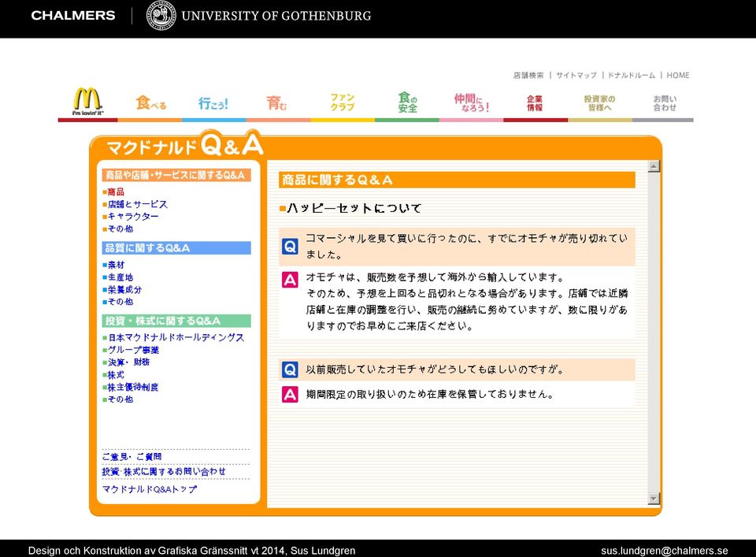Screen dimensions: 756x557
Task: Select 商品 in the sidebar
Action: point(116,192)
